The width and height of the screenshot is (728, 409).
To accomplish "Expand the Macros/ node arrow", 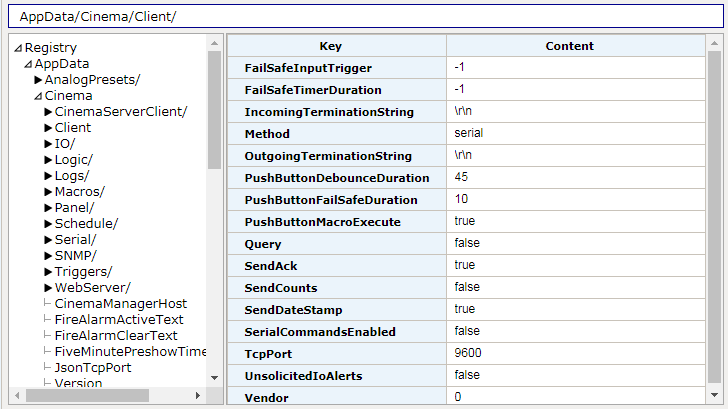I will click(x=48, y=192).
